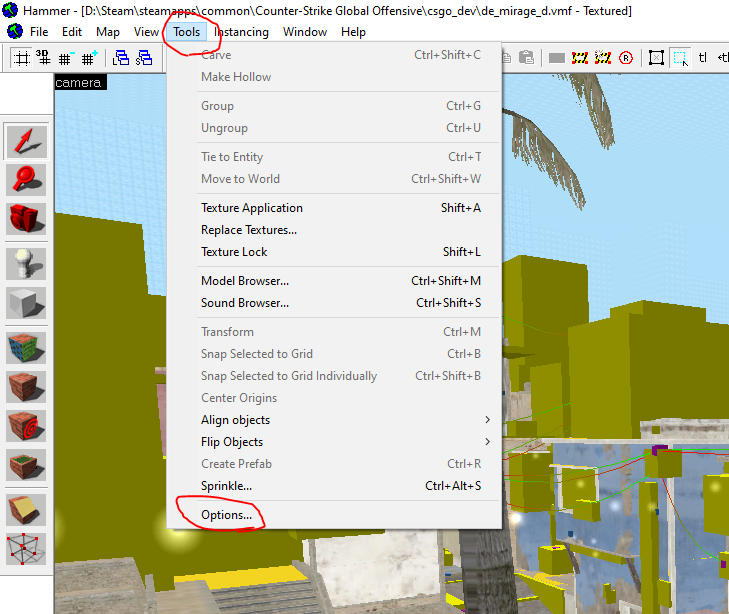Open the Map menu
This screenshot has width=729, height=614.
pyautogui.click(x=108, y=32)
